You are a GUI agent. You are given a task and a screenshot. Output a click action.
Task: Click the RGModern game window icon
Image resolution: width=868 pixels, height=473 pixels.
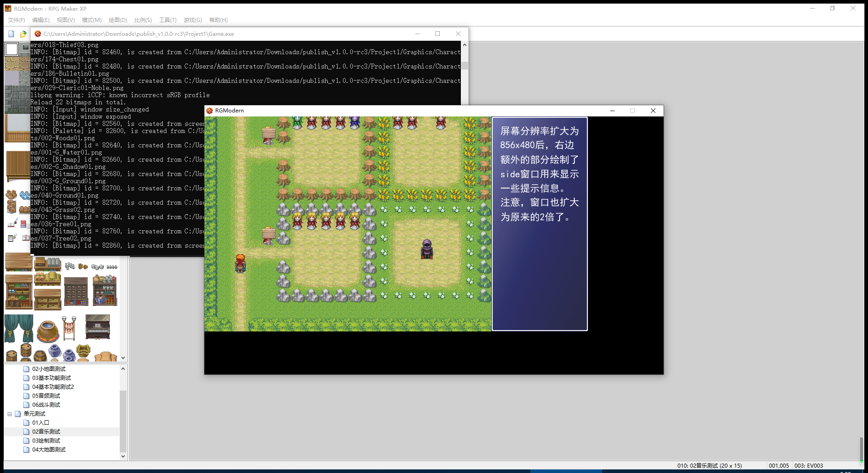click(209, 111)
